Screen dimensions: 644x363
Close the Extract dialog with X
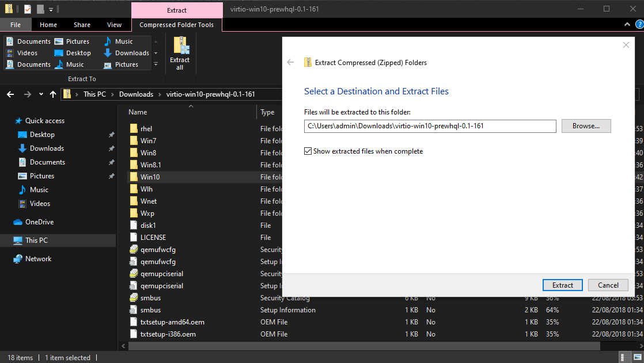pyautogui.click(x=626, y=45)
